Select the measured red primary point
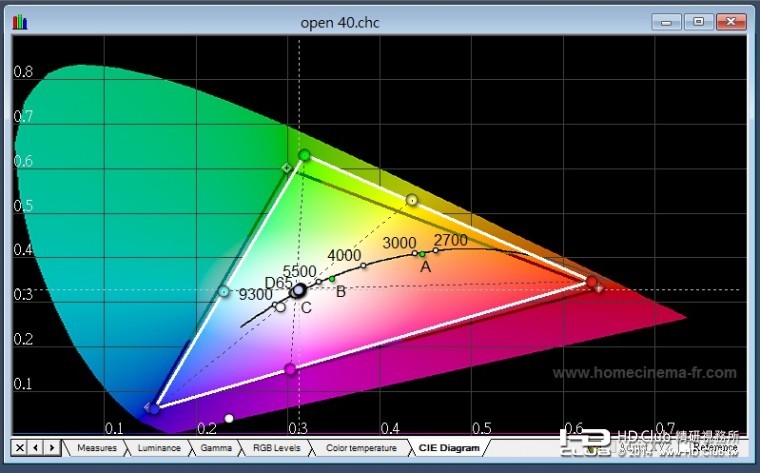 tap(591, 281)
